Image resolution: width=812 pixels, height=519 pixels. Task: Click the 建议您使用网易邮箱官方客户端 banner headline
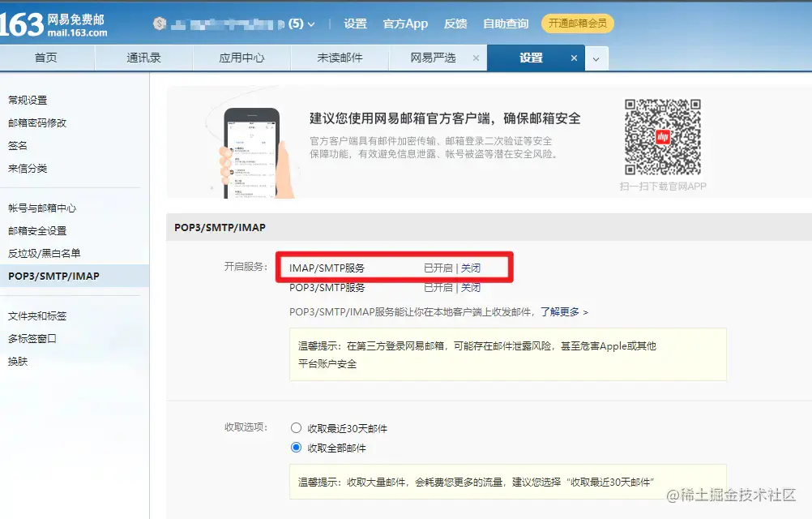click(x=445, y=118)
